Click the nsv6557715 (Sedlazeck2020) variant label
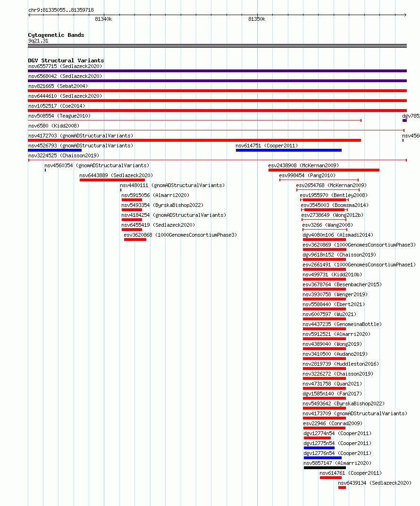The image size is (420, 506). [65, 66]
